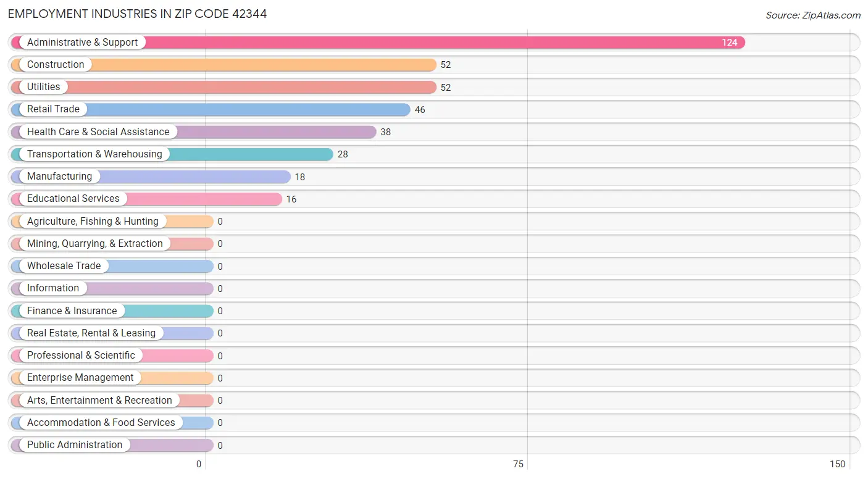Click Arts, Entertainment & Recreation label
The height and width of the screenshot is (479, 868).
(99, 401)
